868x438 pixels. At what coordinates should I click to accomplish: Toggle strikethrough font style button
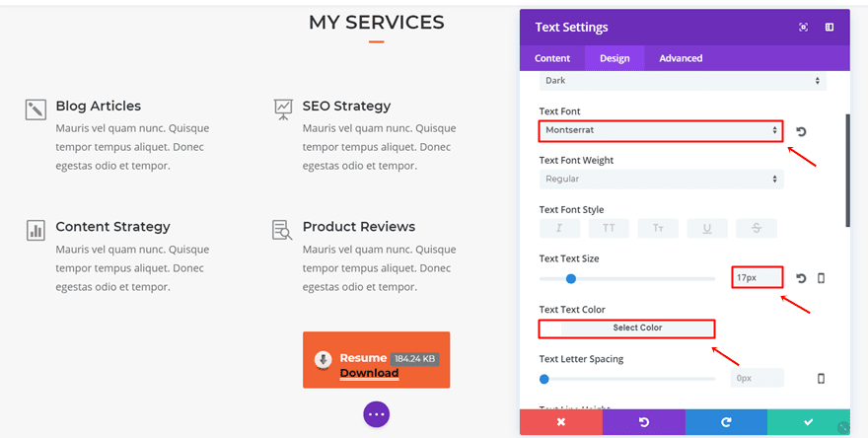[x=757, y=228]
